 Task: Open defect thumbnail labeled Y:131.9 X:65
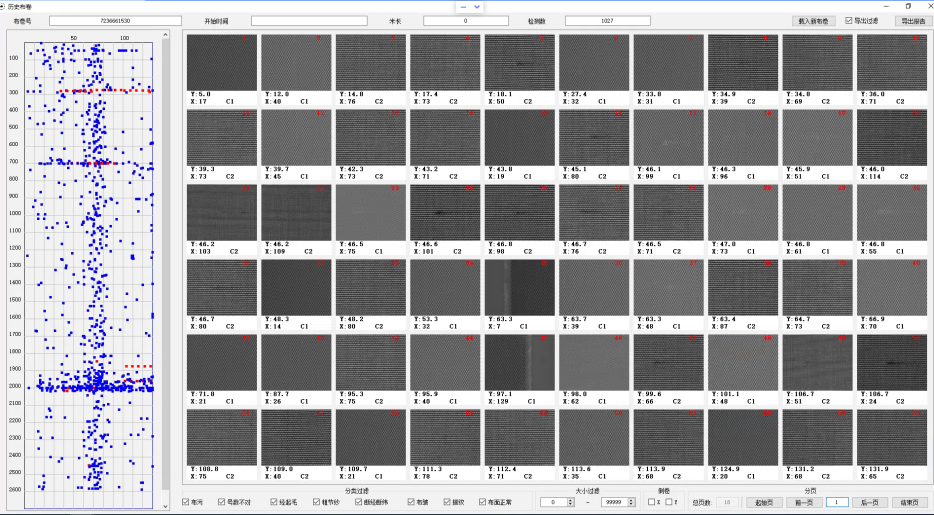[892, 437]
